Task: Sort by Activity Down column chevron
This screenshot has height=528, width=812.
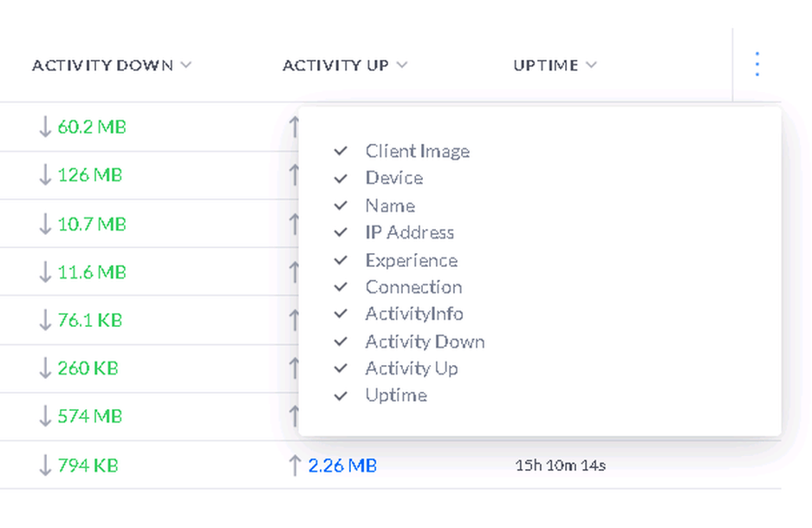Action: click(186, 65)
